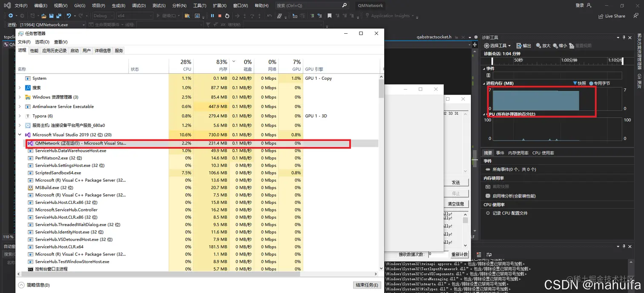Click the 结束任务(E) button
Screen dimensions: 644x293
point(367,285)
